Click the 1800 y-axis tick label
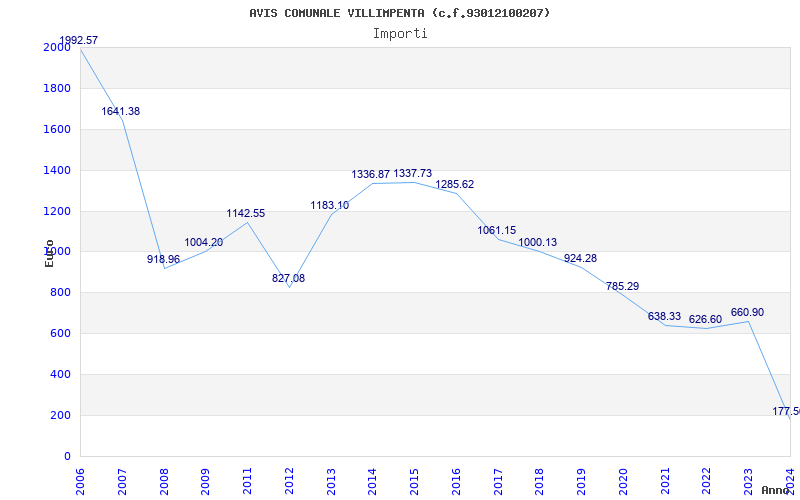The width and height of the screenshot is (800, 500). [57, 88]
